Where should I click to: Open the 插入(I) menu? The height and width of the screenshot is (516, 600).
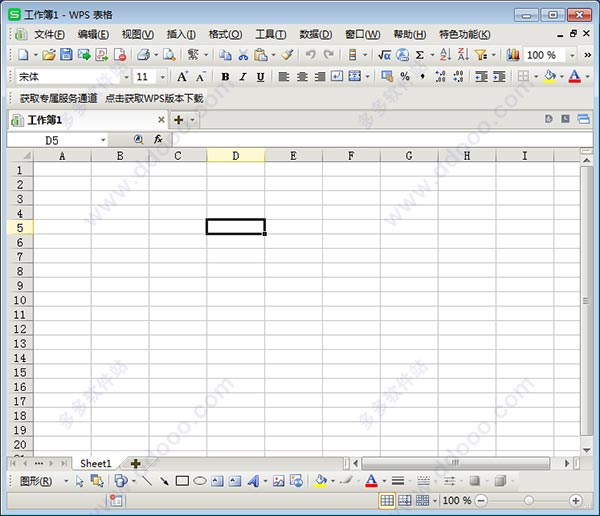[x=181, y=34]
